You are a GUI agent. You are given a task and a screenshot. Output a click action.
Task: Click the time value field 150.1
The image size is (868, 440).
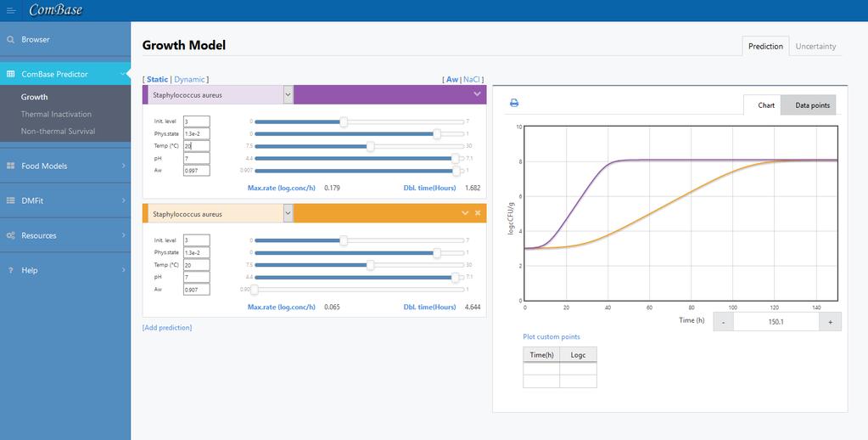(x=776, y=321)
